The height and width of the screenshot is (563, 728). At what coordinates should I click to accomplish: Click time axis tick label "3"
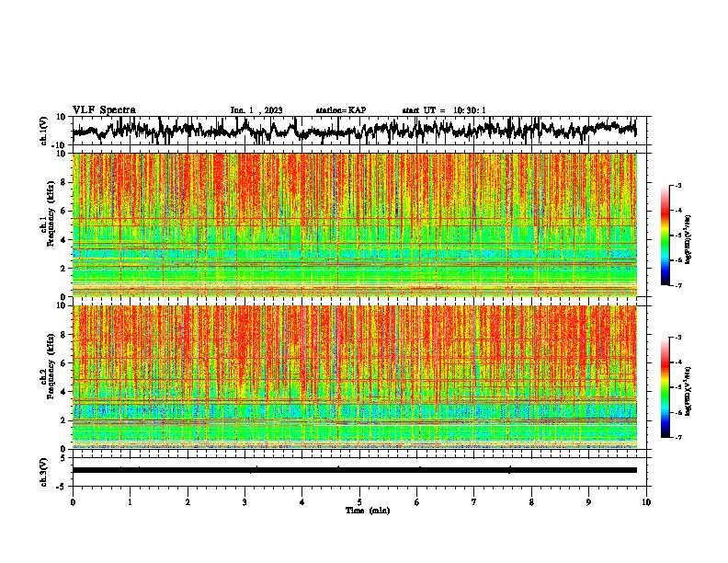pyautogui.click(x=245, y=502)
